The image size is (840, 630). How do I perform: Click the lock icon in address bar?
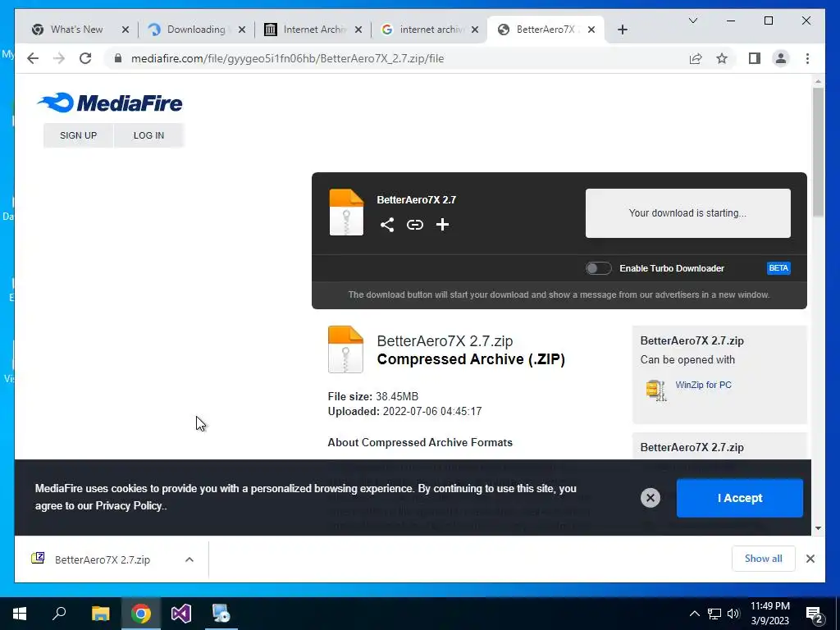coord(118,58)
